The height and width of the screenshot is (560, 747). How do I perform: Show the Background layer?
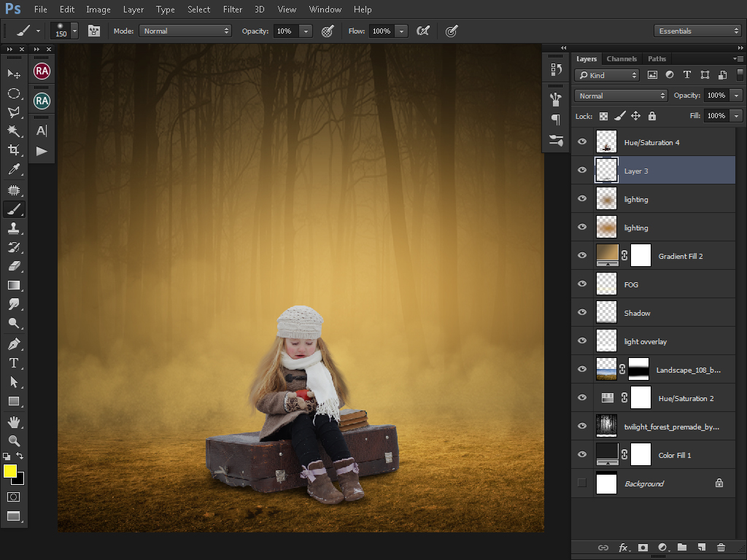coord(581,483)
